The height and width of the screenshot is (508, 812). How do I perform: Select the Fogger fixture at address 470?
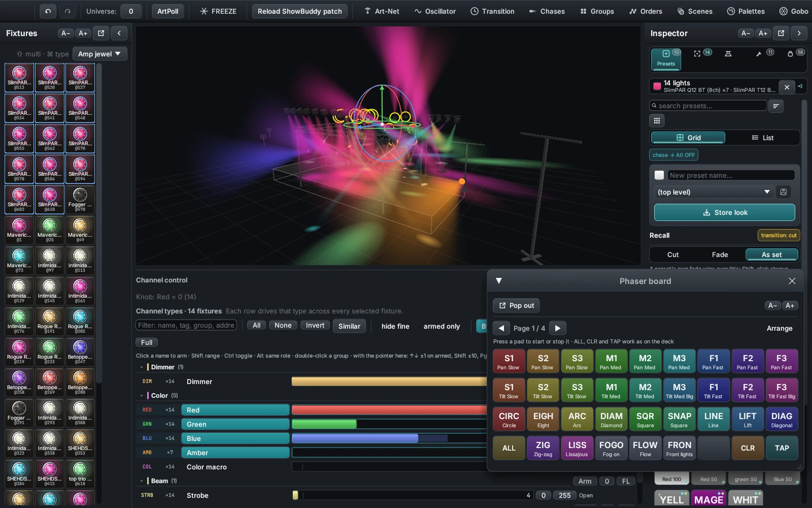pos(80,200)
